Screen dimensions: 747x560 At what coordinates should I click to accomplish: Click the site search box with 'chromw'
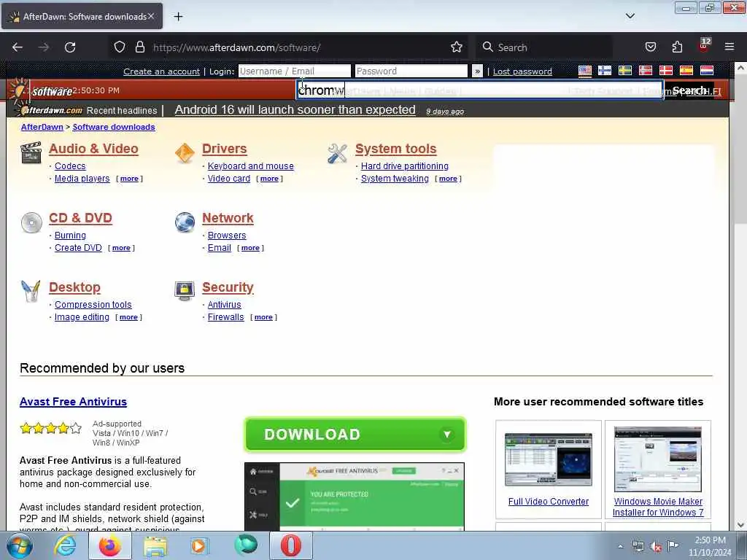[480, 90]
